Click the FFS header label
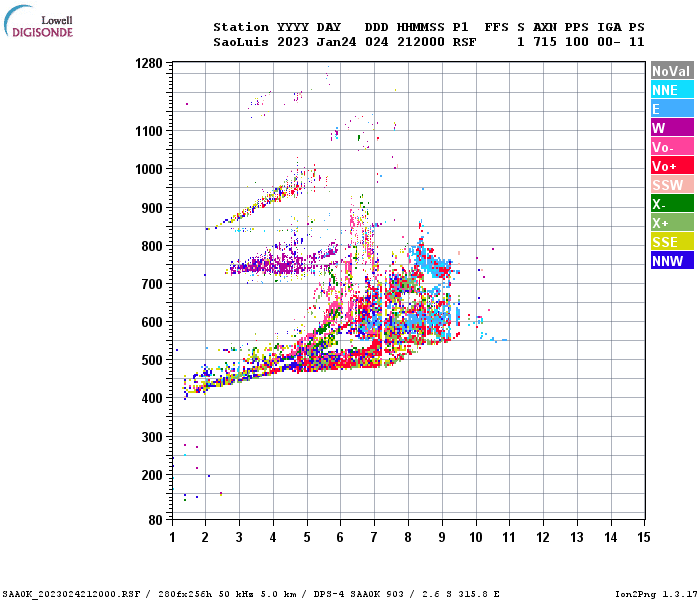 point(496,27)
